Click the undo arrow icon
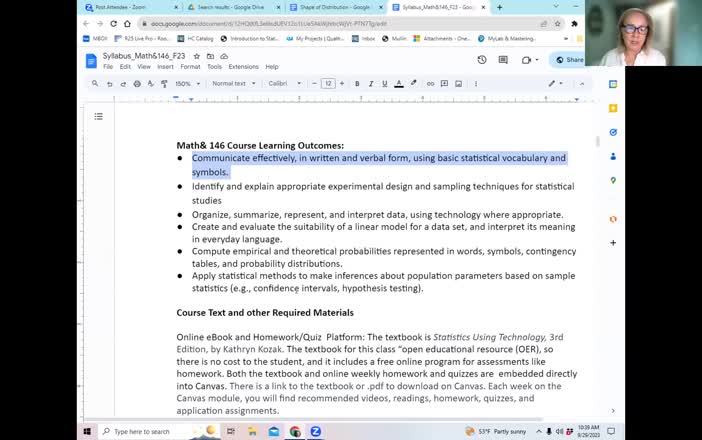The width and height of the screenshot is (702, 440). point(108,84)
